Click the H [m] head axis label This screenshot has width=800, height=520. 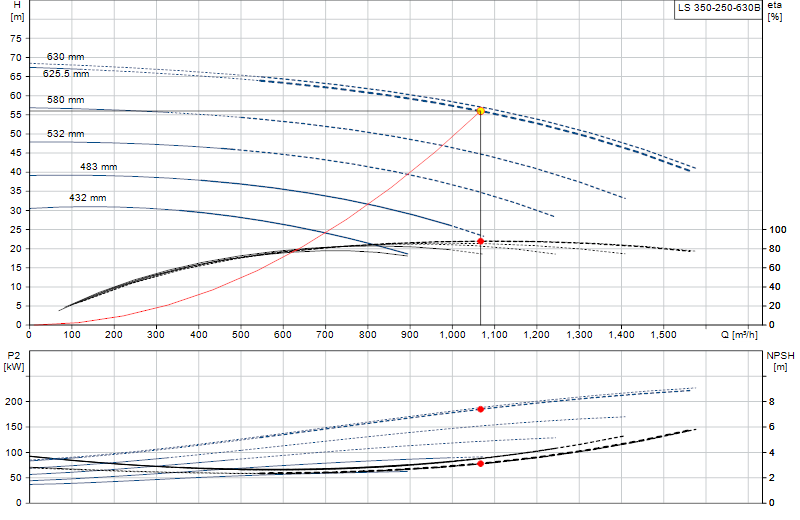tap(17, 11)
